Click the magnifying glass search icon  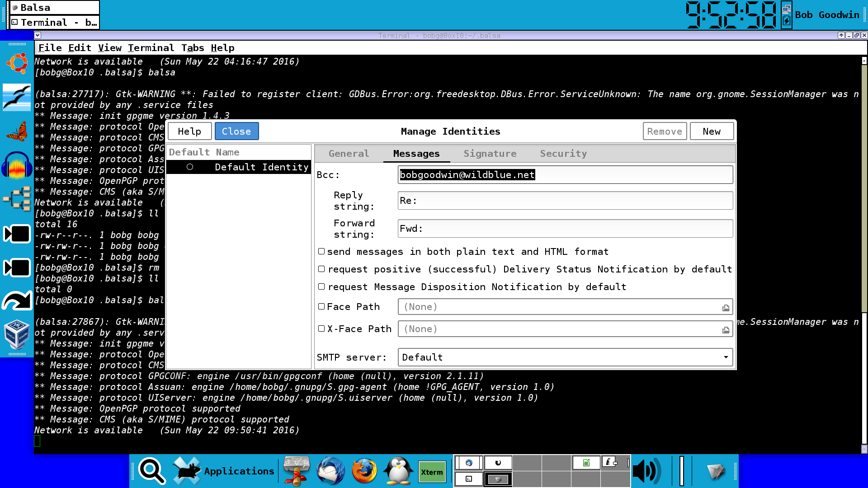[x=152, y=471]
